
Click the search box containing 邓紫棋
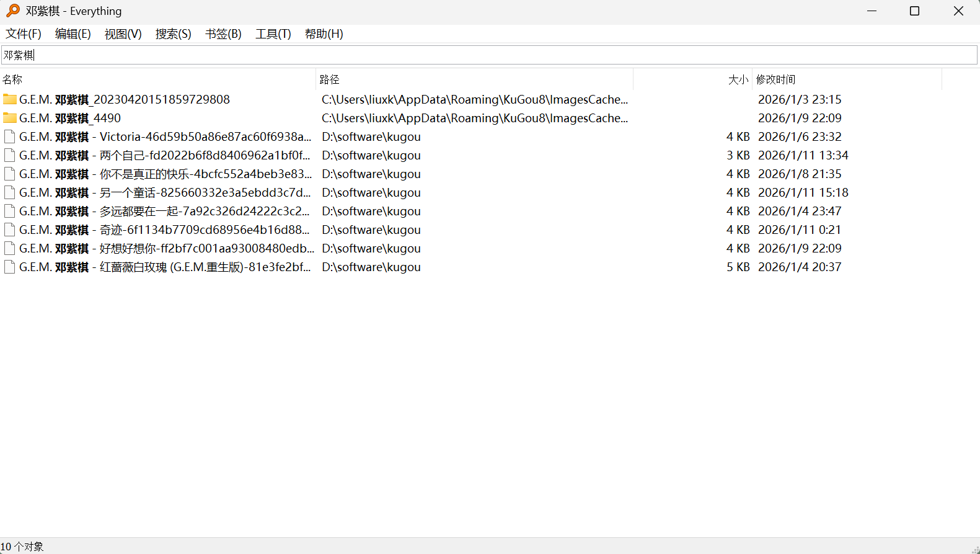coord(490,55)
